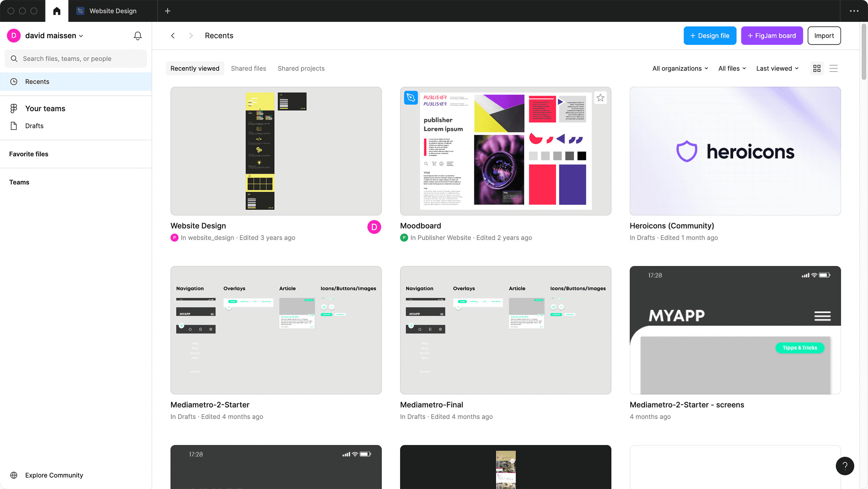Click the Website Design tab file icon

point(80,11)
